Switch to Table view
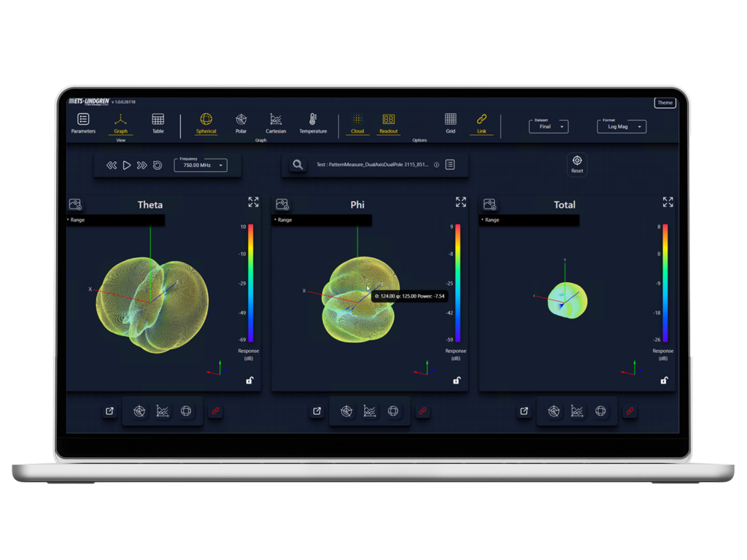The height and width of the screenshot is (560, 747). (158, 123)
